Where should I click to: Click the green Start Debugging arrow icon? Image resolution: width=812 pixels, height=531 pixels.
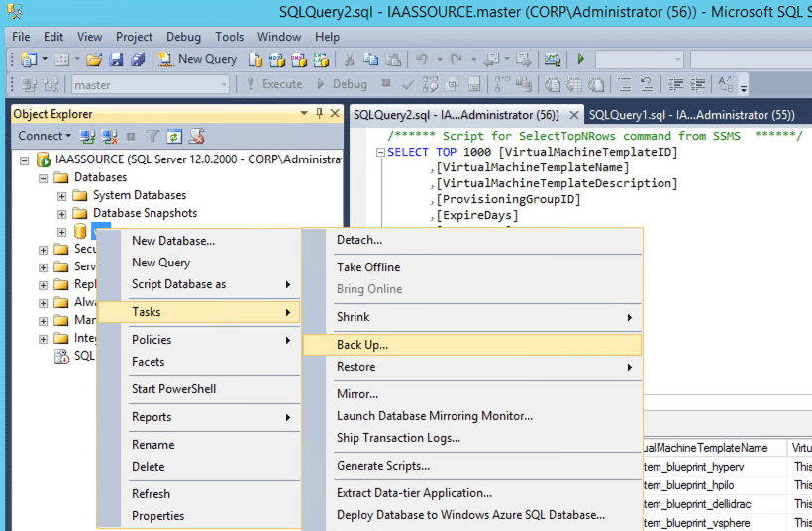[581, 59]
